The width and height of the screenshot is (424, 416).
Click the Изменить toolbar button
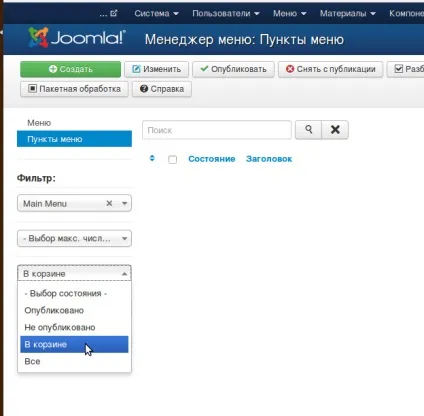coord(156,69)
